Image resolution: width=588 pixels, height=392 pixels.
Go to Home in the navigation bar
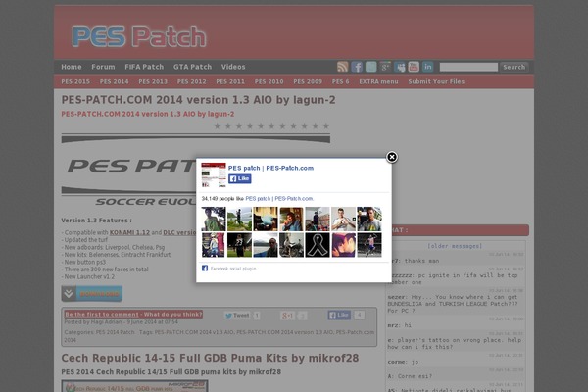(x=72, y=67)
